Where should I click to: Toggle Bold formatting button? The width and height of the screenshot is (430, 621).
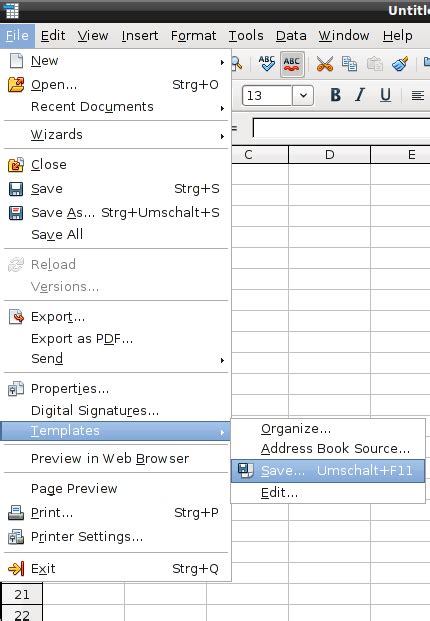point(335,95)
